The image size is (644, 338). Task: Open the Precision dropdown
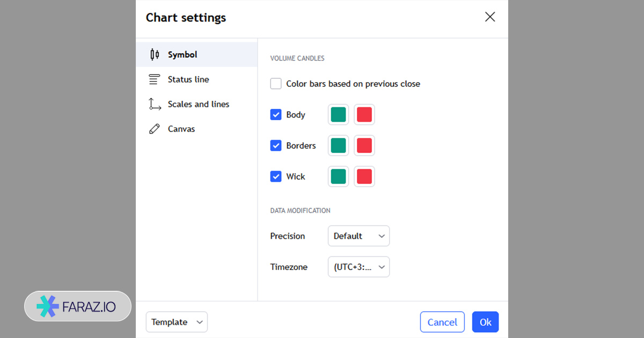click(358, 236)
